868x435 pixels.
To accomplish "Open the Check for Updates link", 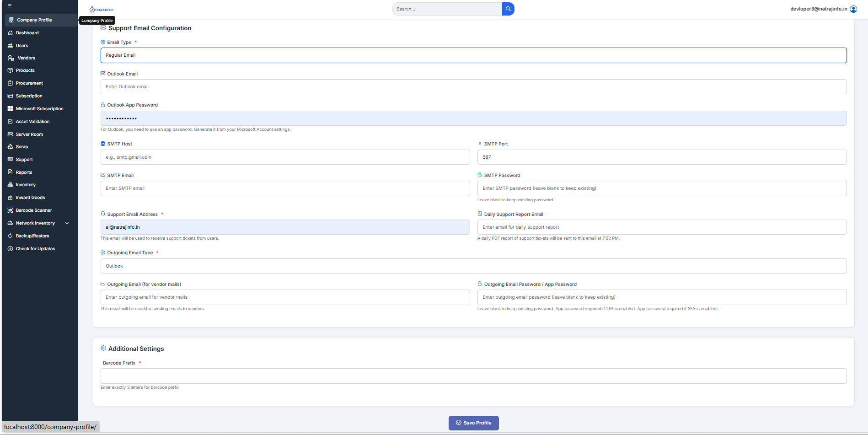I will [x=35, y=249].
